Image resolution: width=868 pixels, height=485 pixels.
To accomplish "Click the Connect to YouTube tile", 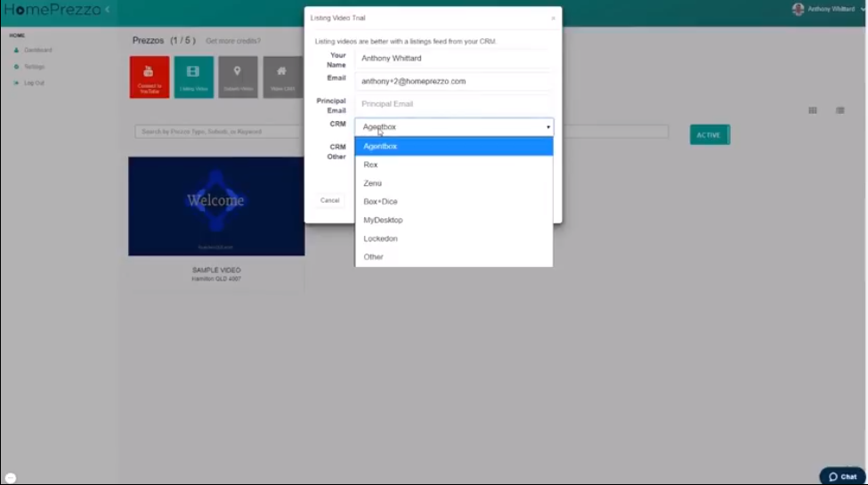I will (x=150, y=77).
